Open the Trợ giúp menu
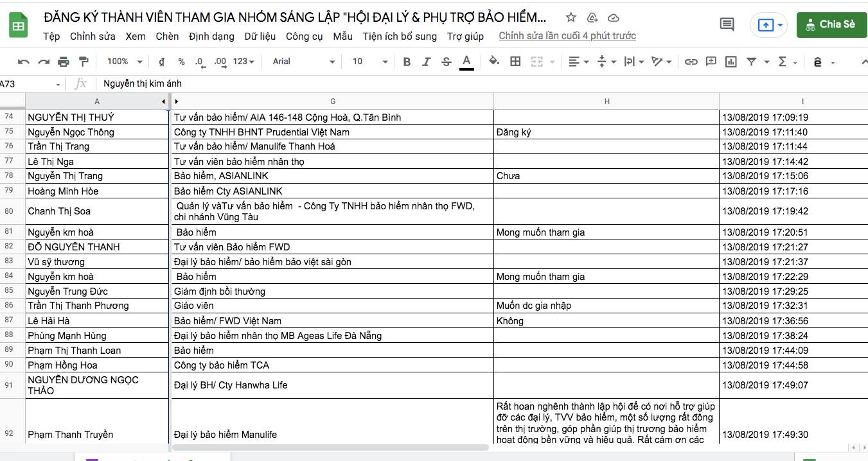 coord(465,37)
